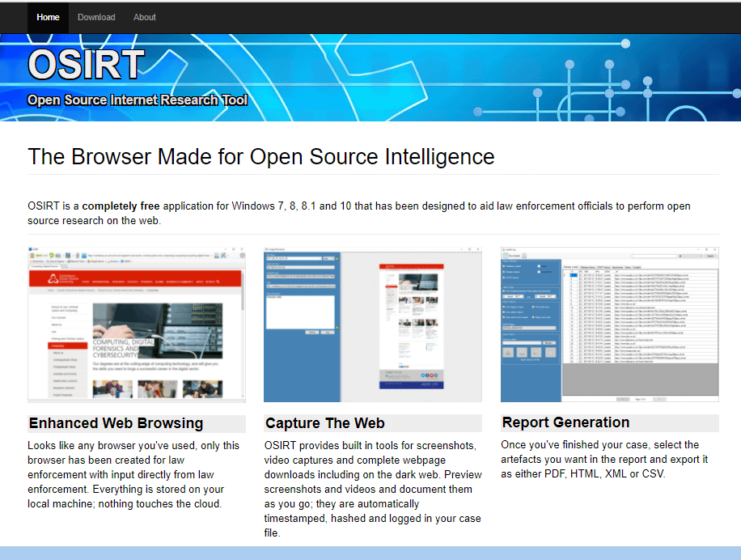Open the Enhanced Web Browsing screenshot thumbnail

[137, 325]
